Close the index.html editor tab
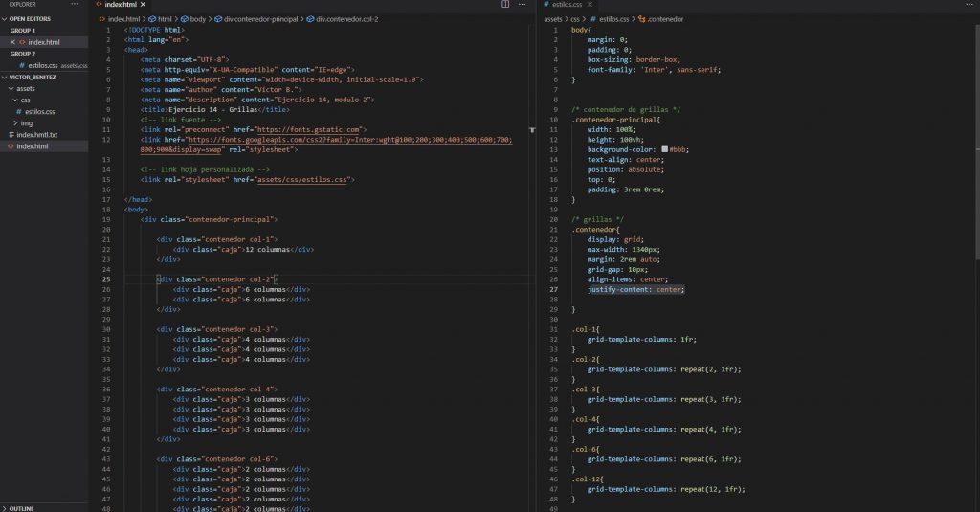The image size is (980, 512). tap(143, 4)
